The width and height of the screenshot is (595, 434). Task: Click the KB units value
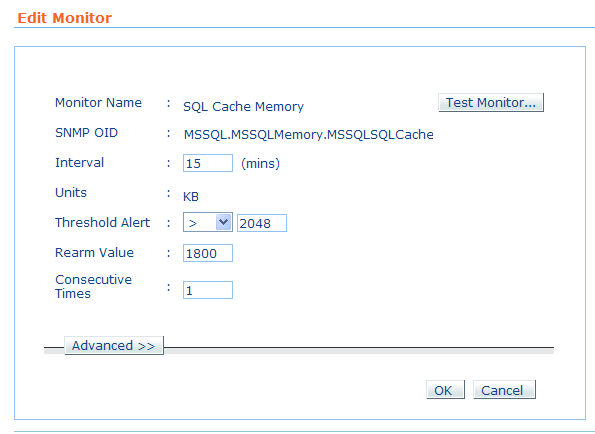191,197
